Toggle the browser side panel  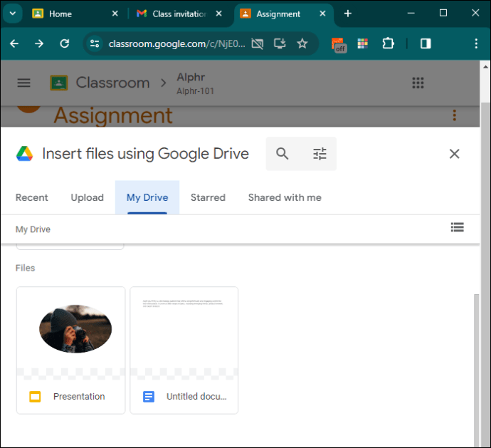point(426,43)
